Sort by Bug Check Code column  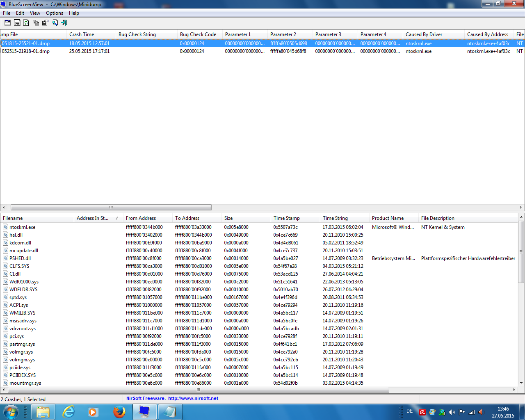(200, 34)
